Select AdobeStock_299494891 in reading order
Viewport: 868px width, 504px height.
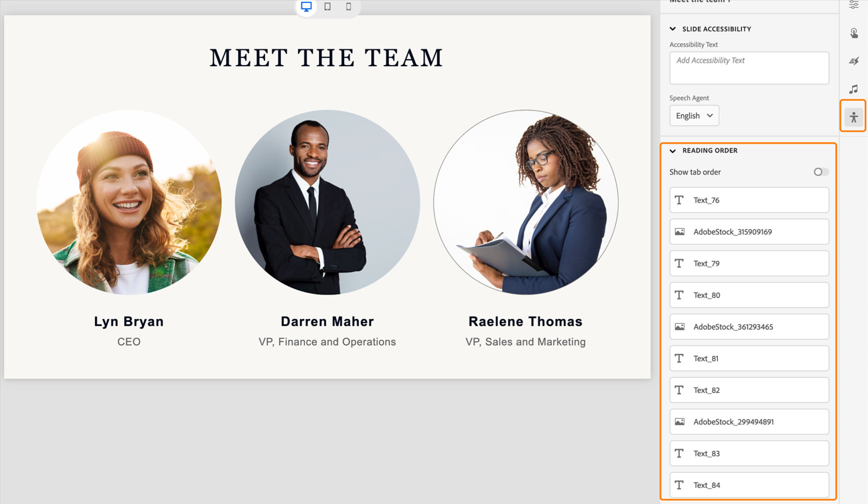point(749,421)
